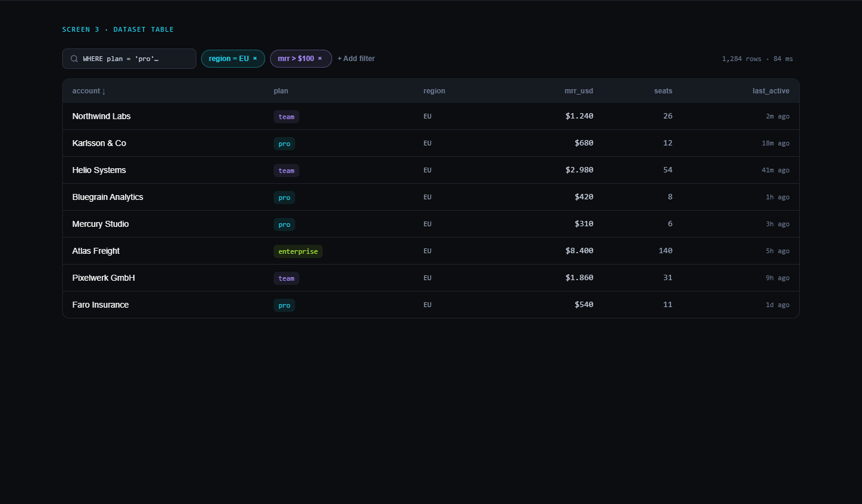Click Mercury Studio pro badge
Image resolution: width=862 pixels, height=504 pixels.
(x=284, y=224)
